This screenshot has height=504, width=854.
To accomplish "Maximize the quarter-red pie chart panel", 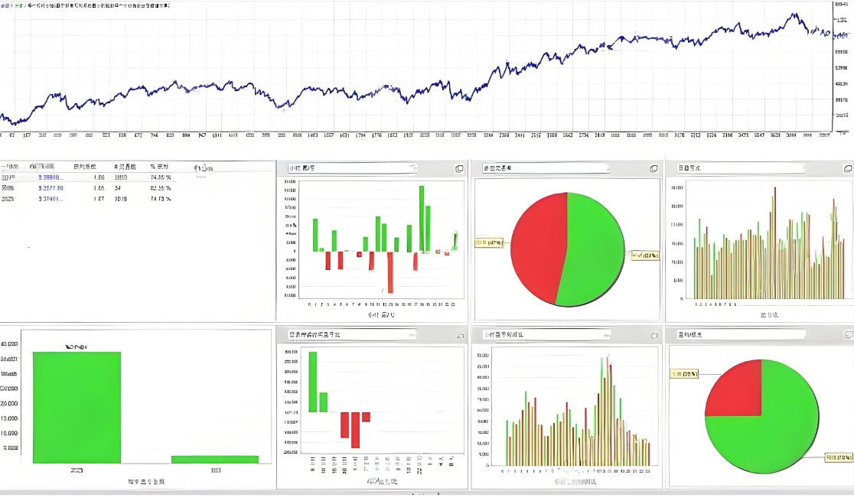I will click(x=848, y=335).
